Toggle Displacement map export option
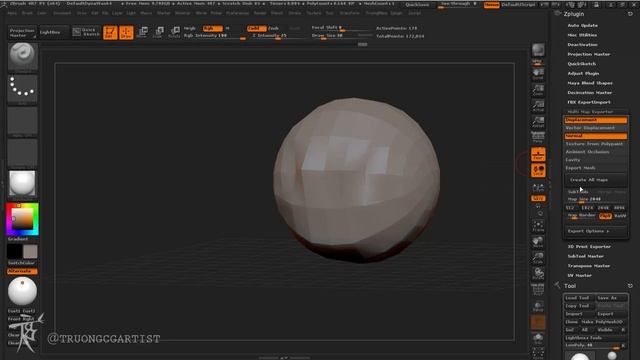Screen dimensions: 640x360 click(596, 120)
